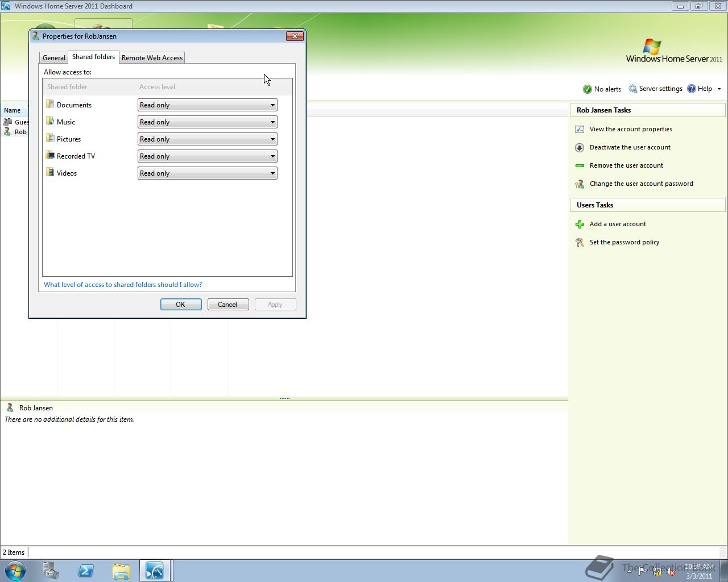Open the Help menu
This screenshot has height=582, width=728.
[x=700, y=89]
